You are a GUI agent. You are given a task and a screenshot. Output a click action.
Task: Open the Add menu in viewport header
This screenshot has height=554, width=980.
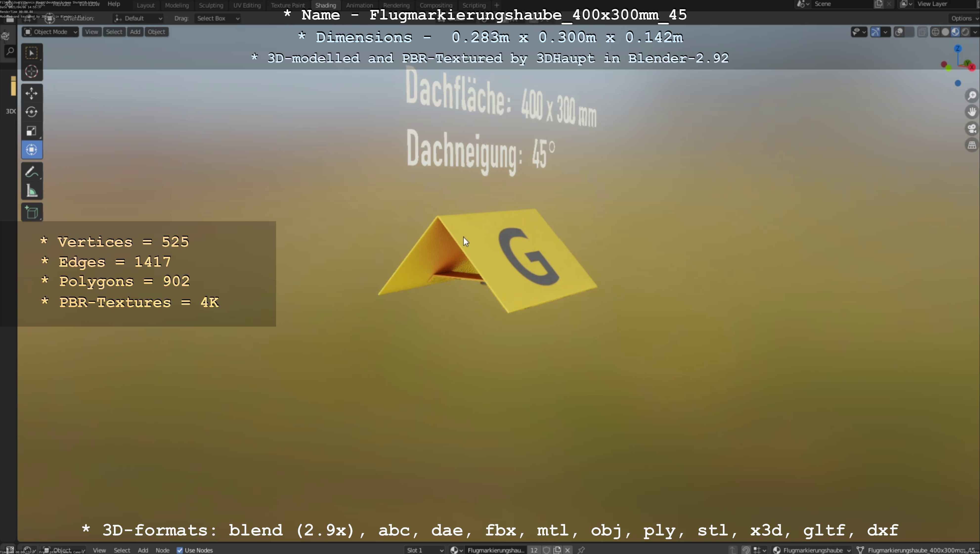coord(135,32)
